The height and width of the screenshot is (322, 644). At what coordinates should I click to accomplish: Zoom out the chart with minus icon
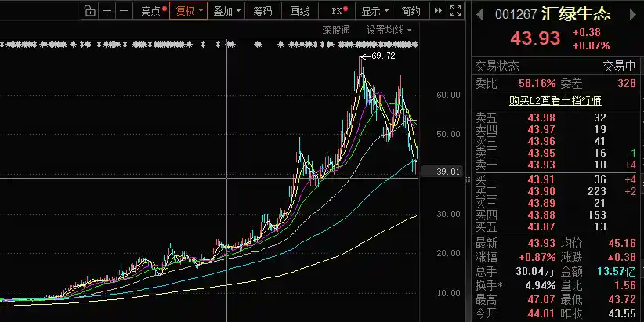point(124,11)
